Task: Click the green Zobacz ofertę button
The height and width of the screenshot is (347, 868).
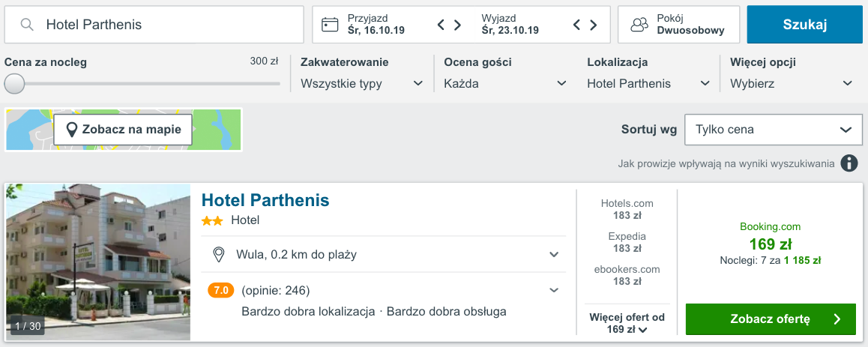Action: tap(771, 319)
